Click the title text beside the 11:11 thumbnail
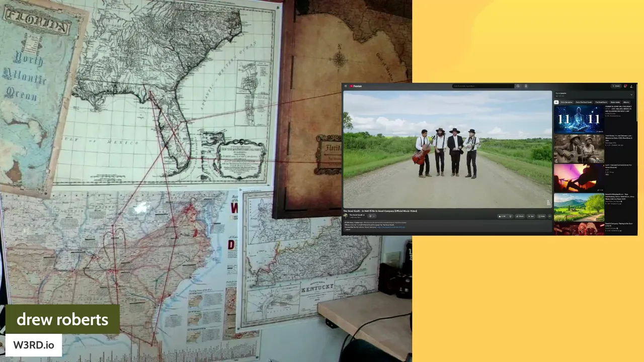The width and height of the screenshot is (644, 362). point(618,109)
